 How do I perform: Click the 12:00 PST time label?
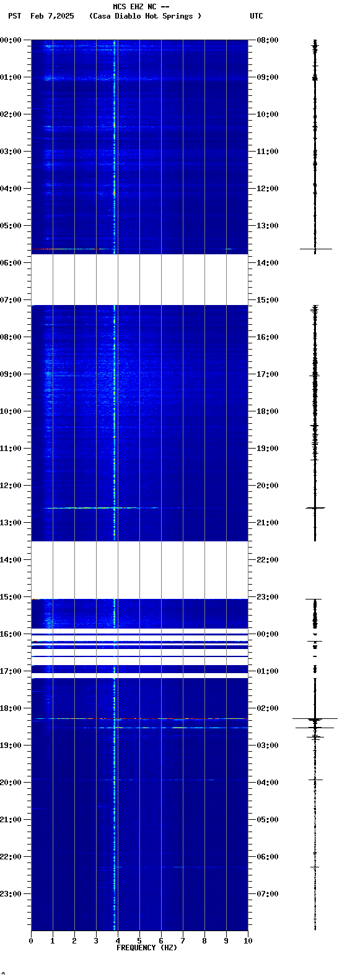pos(11,486)
